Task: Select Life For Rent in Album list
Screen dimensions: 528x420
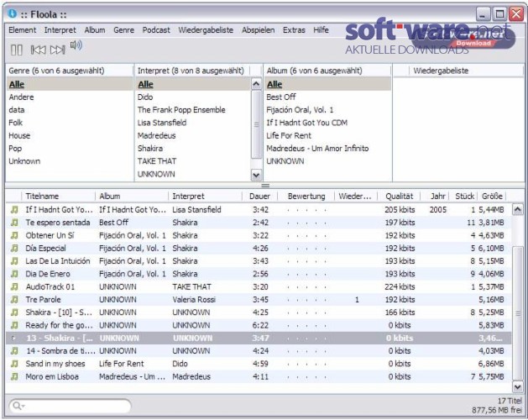Action: tap(327, 135)
